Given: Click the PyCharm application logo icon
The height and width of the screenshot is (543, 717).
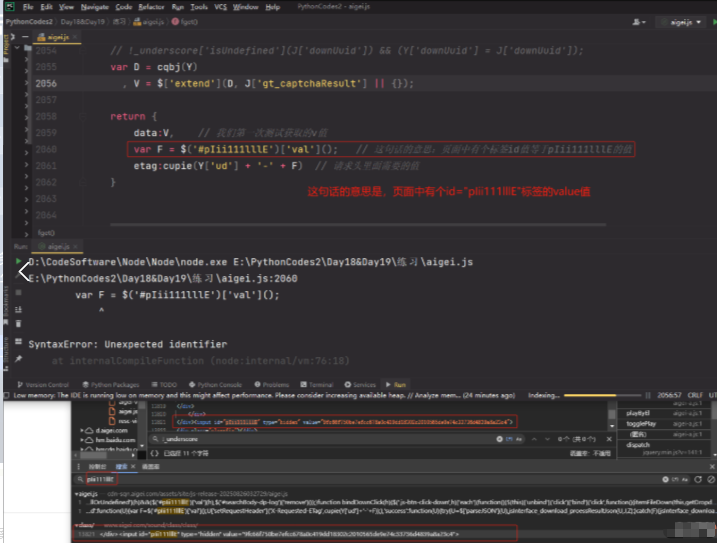Looking at the screenshot, I should (10, 7).
